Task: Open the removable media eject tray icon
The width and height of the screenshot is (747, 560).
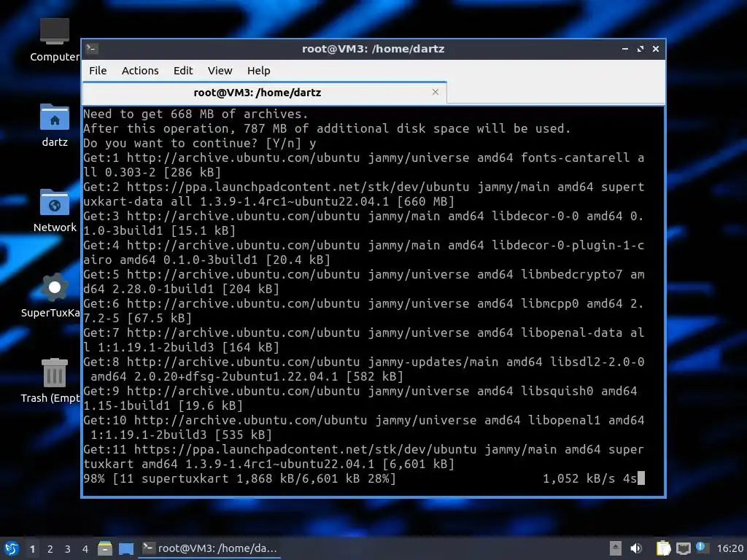Action: [x=616, y=548]
